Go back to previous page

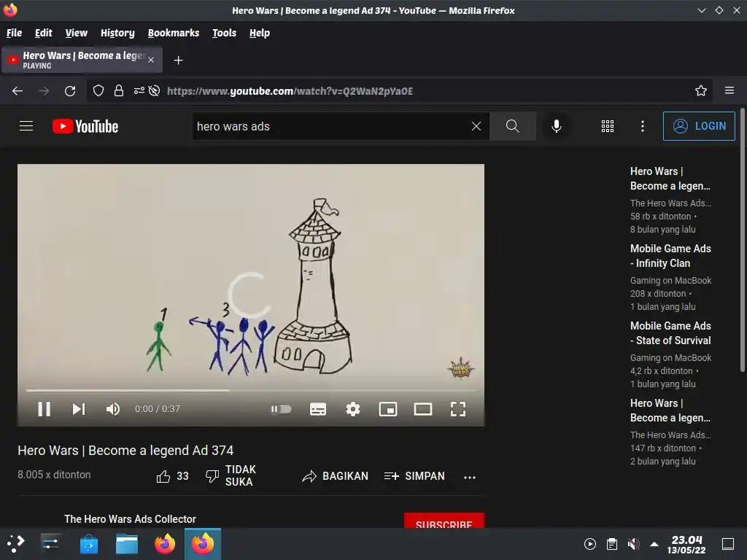(18, 90)
